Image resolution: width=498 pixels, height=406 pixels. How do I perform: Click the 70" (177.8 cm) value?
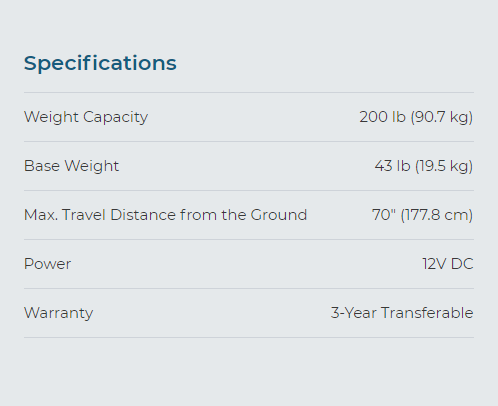click(422, 215)
